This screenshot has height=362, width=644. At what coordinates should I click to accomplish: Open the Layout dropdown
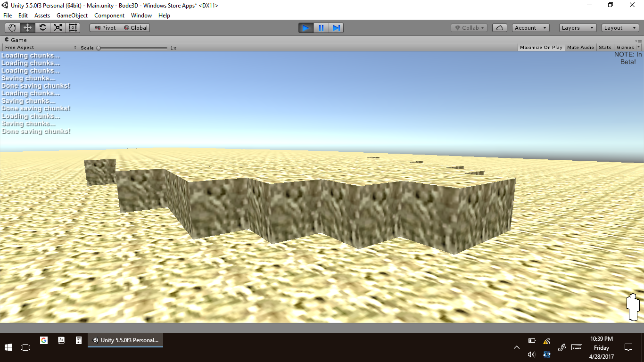620,28
